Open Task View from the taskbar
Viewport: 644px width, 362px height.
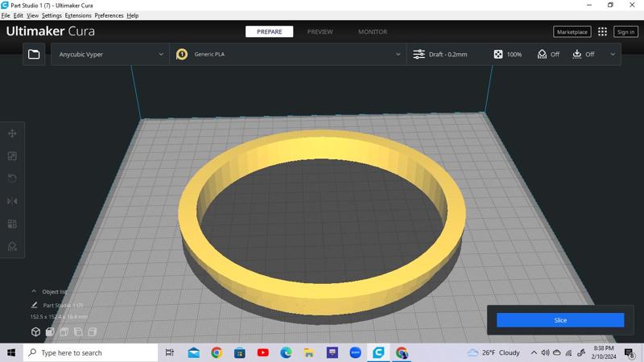click(170, 352)
